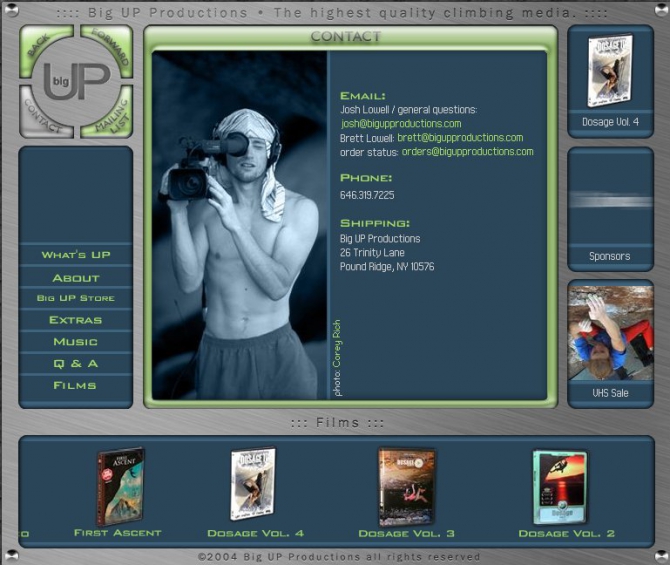Click the 'Pound Ridge, NY 10576' line
The width and height of the screenshot is (670, 565).
point(387,267)
